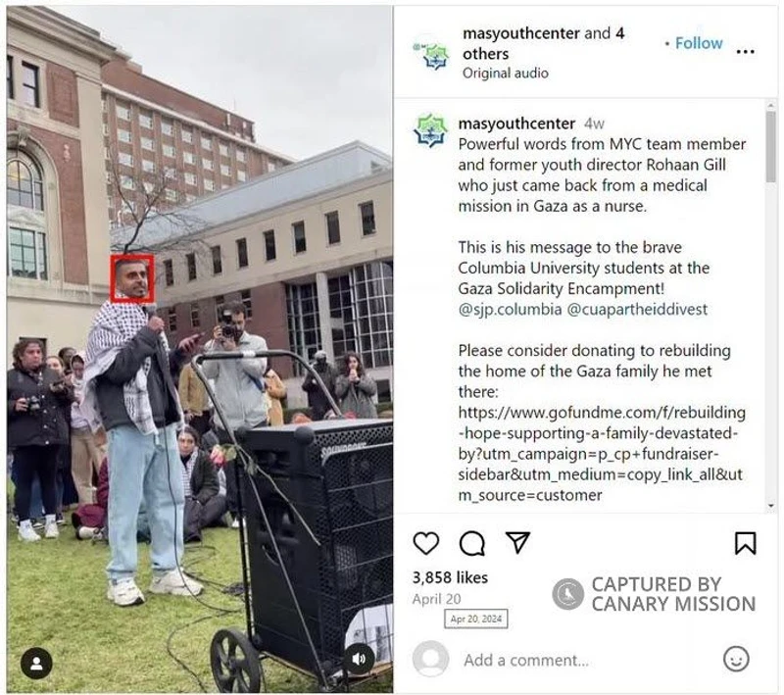
Task: Click the Original audio link
Action: [x=505, y=73]
